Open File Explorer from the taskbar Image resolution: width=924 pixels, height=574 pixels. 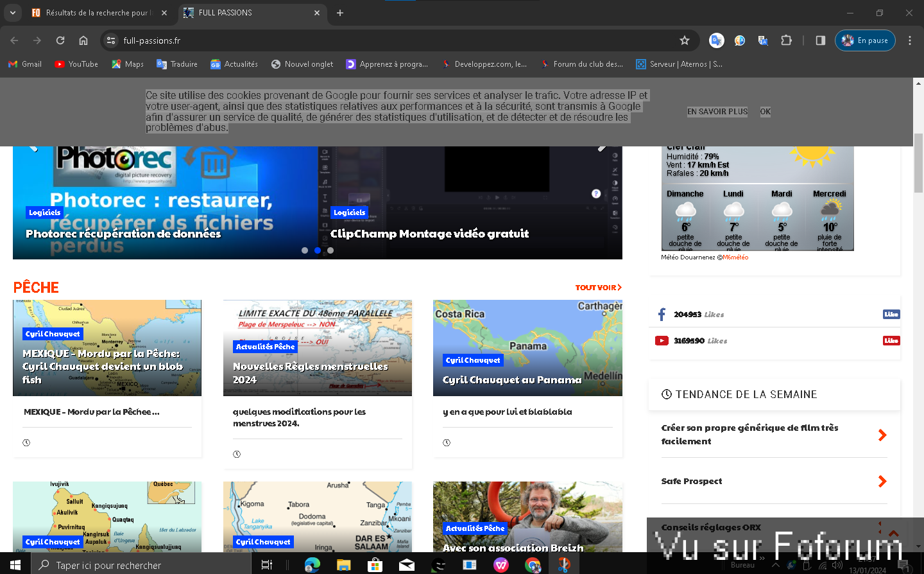tap(343, 565)
